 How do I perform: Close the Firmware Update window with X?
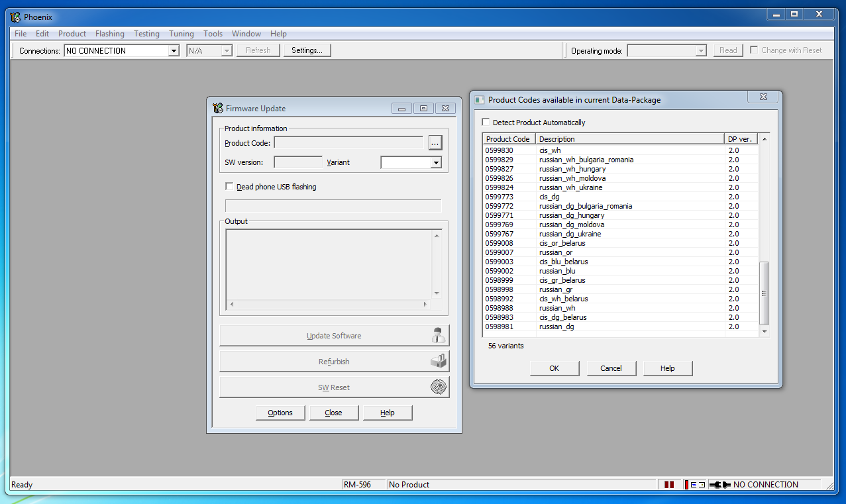click(446, 109)
